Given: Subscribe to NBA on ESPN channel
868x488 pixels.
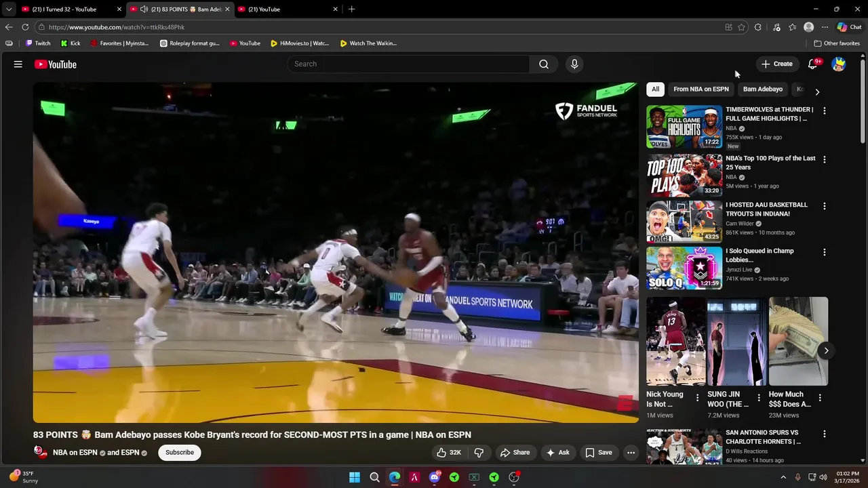Looking at the screenshot, I should click(x=180, y=453).
